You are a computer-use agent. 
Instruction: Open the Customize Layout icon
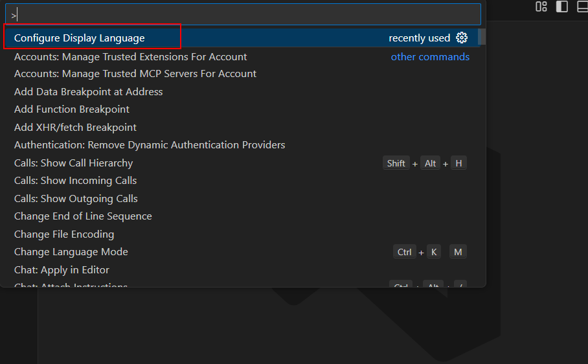click(541, 7)
